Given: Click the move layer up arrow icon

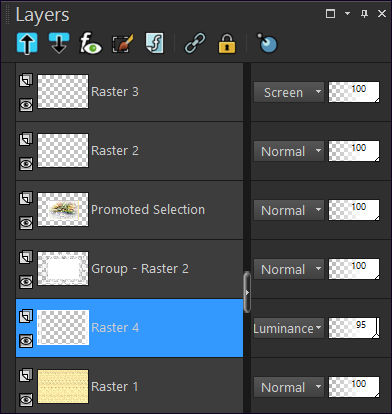Looking at the screenshot, I should click(x=27, y=43).
